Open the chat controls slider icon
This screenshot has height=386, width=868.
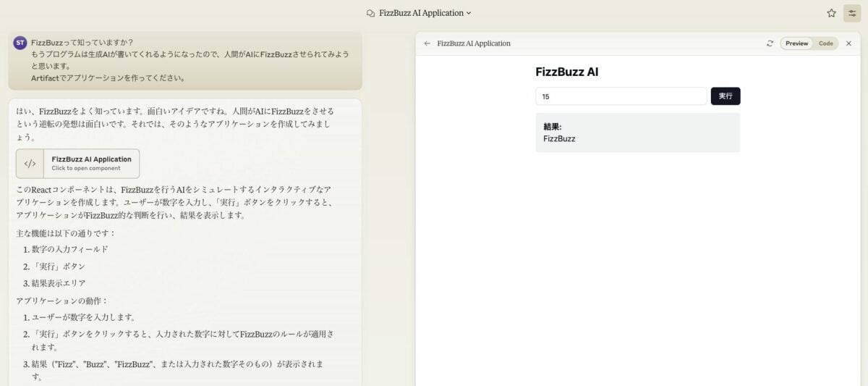[852, 13]
